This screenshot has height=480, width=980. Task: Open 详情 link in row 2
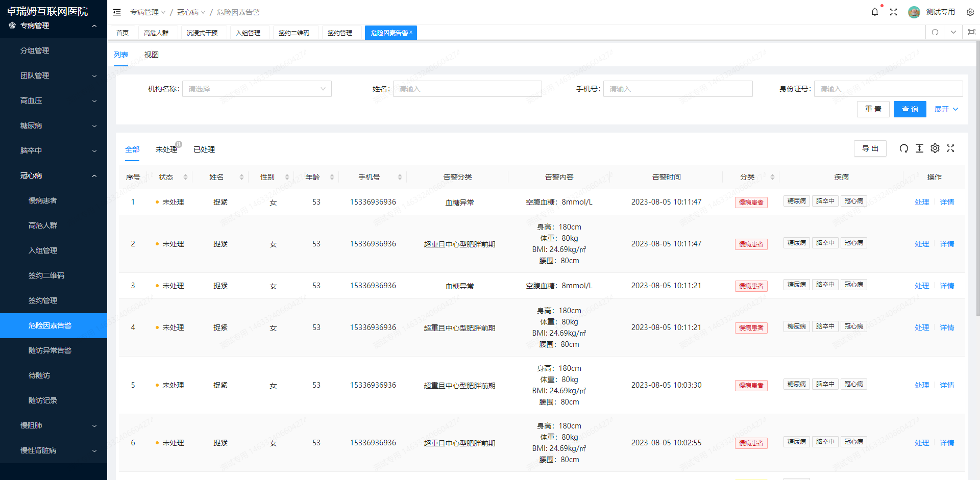tap(947, 244)
